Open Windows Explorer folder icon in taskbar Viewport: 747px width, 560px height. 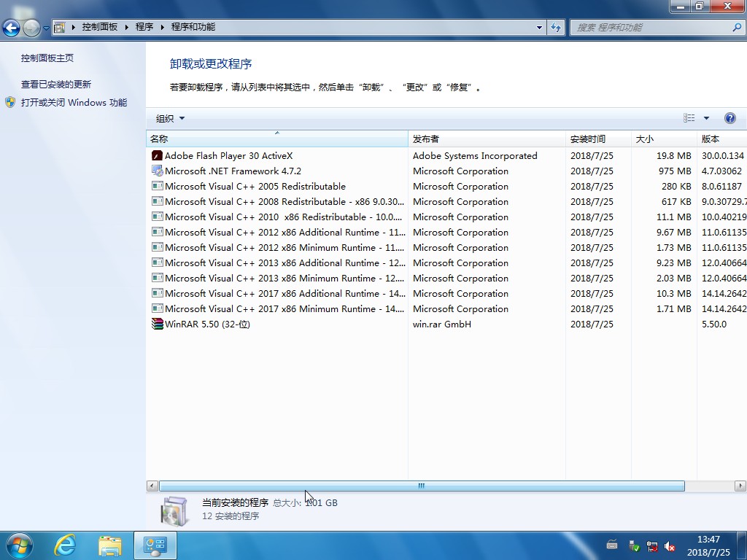[x=110, y=545]
